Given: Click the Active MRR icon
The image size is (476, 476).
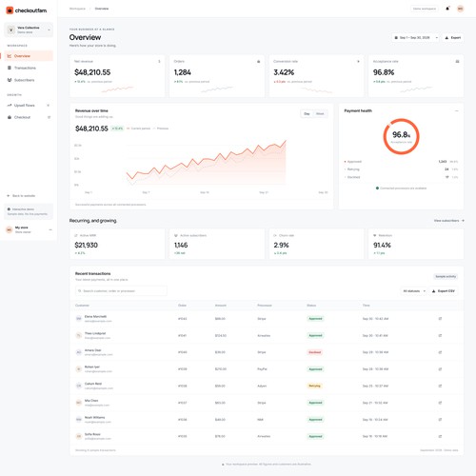Looking at the screenshot, I should (x=76, y=235).
